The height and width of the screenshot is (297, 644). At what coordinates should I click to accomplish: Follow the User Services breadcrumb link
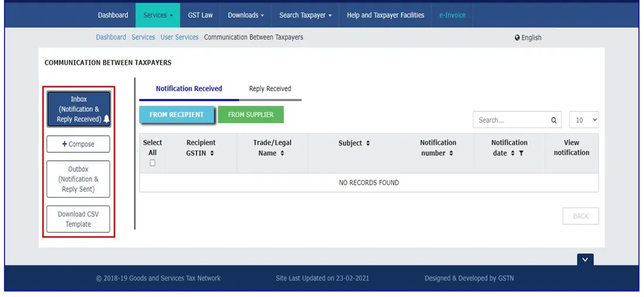pyautogui.click(x=180, y=37)
